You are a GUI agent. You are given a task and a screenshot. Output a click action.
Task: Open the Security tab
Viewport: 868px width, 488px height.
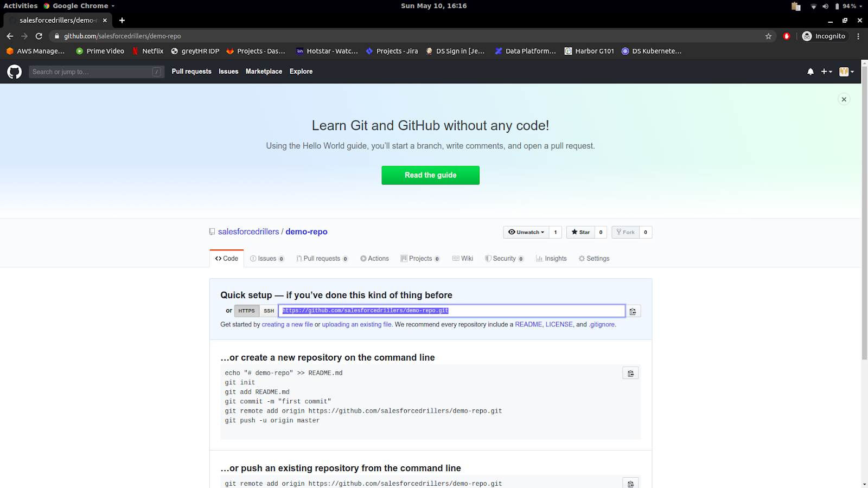[x=505, y=259]
